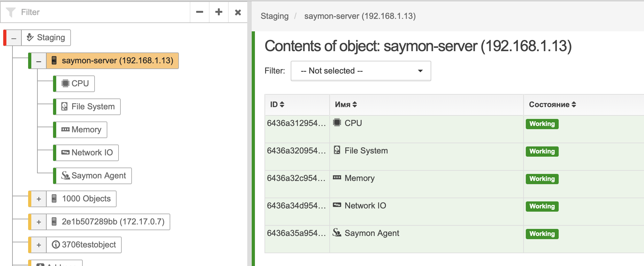Open the Filter dropdown showing Not selected
This screenshot has width=644, height=266.
click(361, 71)
